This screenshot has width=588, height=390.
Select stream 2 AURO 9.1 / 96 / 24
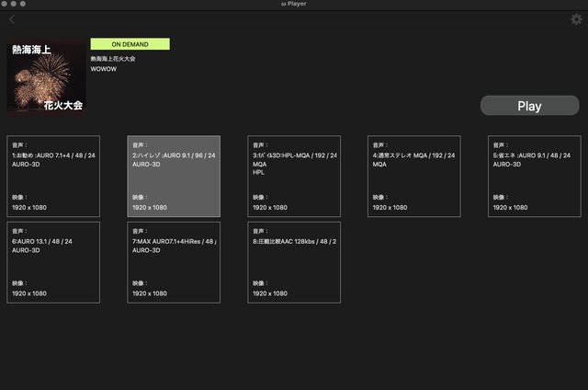click(x=174, y=176)
